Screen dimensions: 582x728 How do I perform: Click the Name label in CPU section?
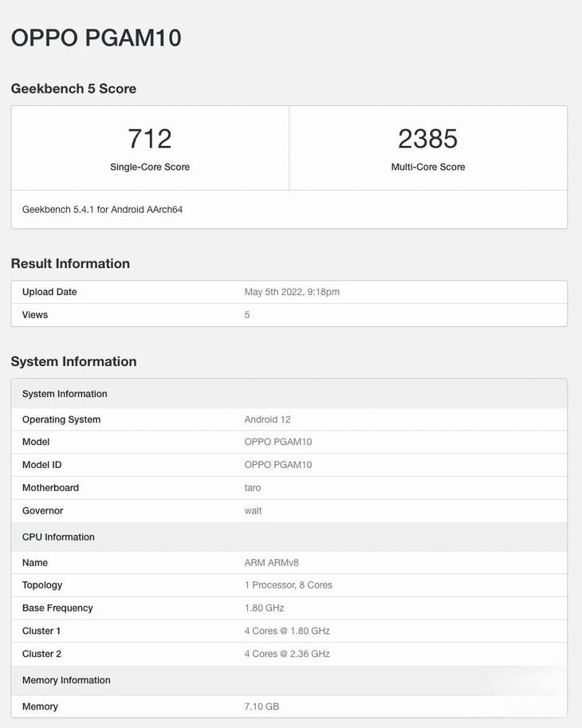(x=35, y=563)
